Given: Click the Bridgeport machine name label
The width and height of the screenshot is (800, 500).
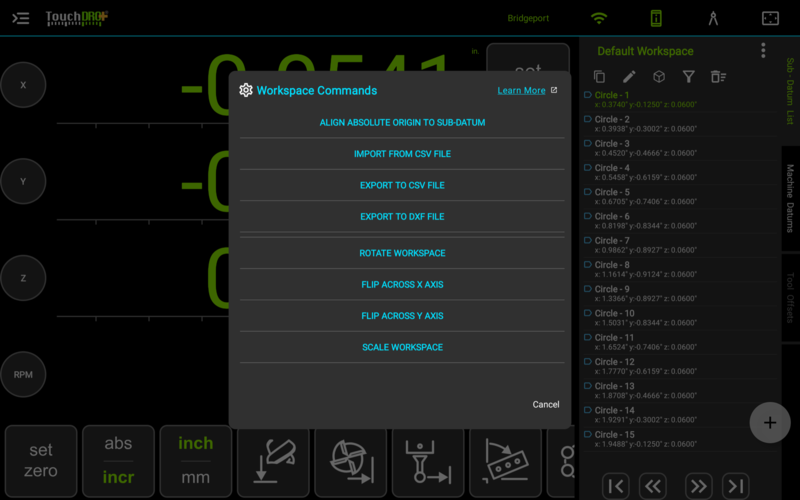Looking at the screenshot, I should point(528,18).
